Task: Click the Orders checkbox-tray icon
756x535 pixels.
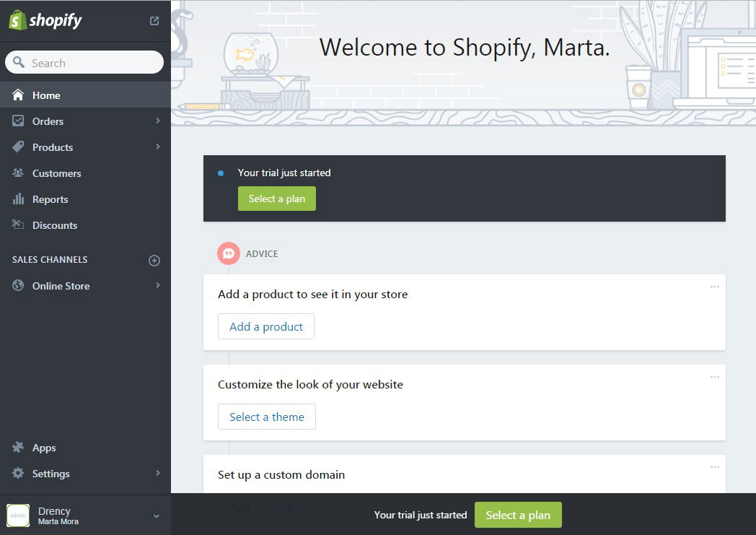Action: (x=18, y=121)
